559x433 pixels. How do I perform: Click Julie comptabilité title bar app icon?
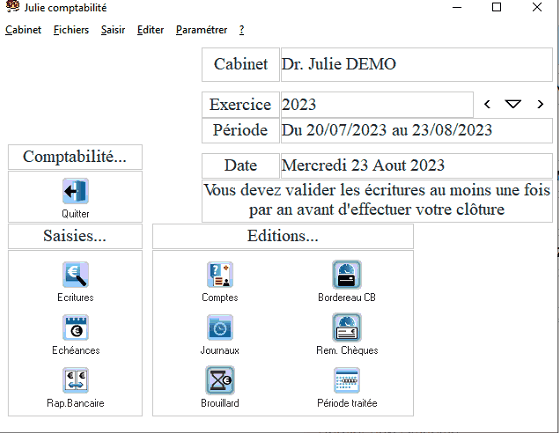click(12, 6)
